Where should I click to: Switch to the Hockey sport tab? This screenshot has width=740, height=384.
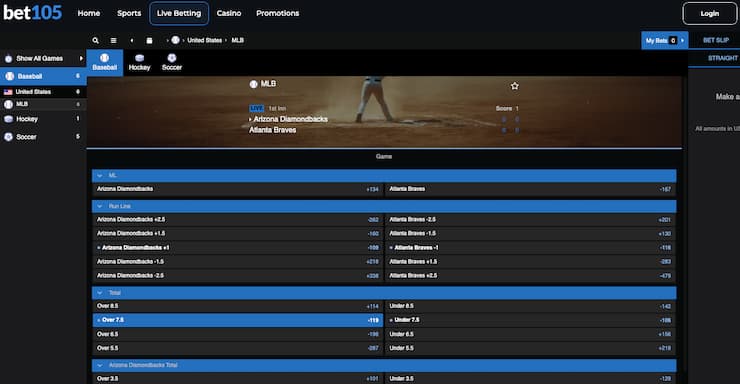[139, 63]
